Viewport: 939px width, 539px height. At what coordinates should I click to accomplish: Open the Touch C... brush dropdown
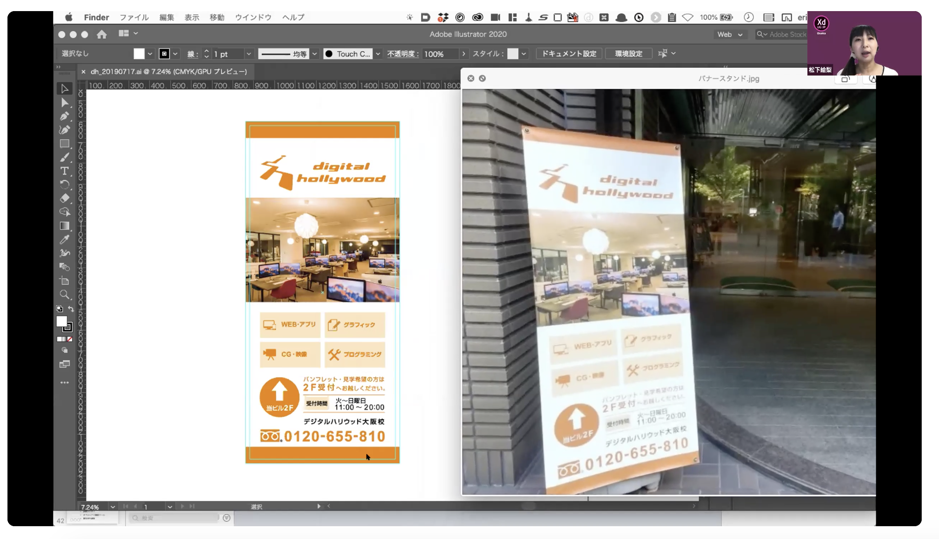(x=377, y=54)
